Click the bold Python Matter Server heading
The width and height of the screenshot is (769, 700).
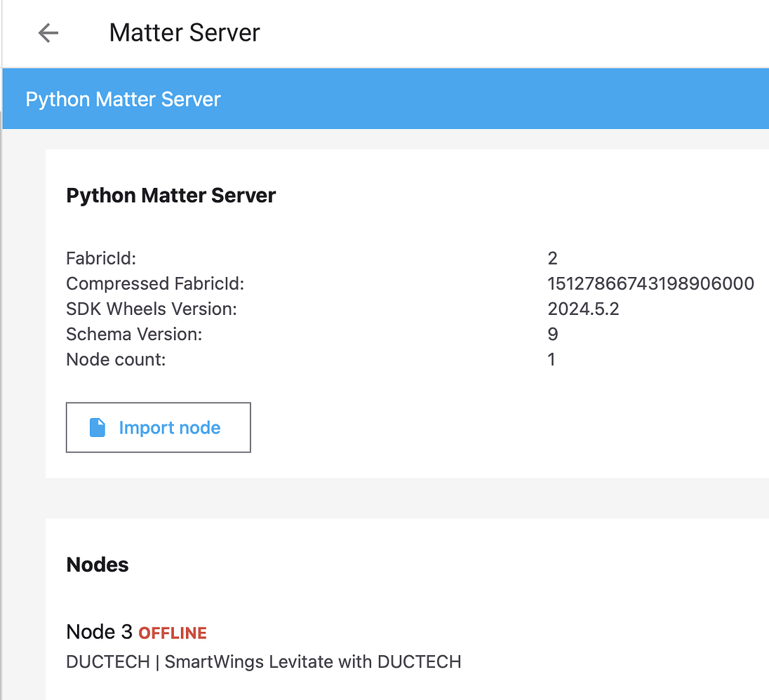point(170,196)
